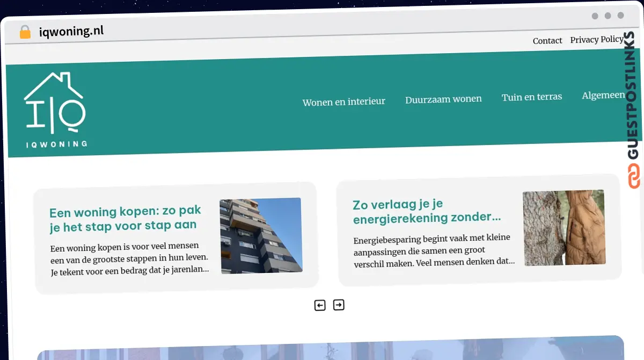This screenshot has width=644, height=360.
Task: Go to Tuin en terras category
Action: (x=532, y=97)
